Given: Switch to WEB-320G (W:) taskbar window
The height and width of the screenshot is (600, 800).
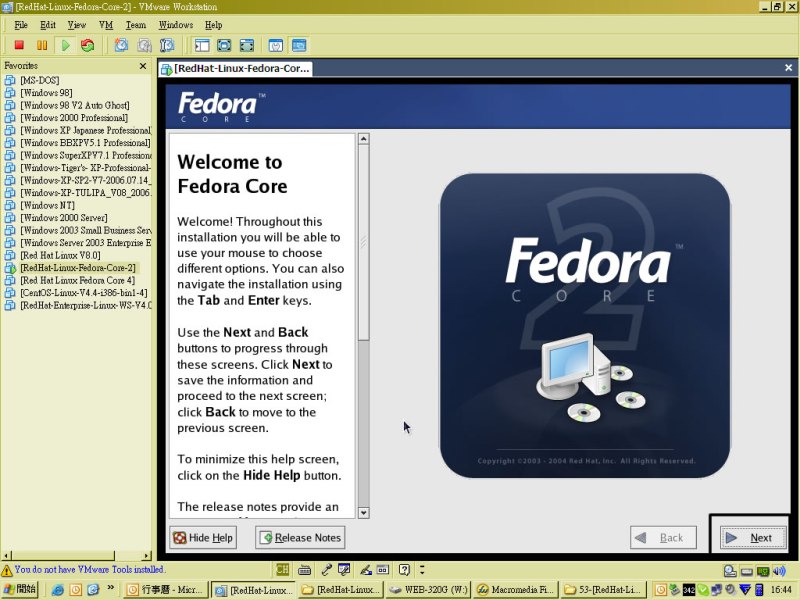Looking at the screenshot, I should pos(428,590).
